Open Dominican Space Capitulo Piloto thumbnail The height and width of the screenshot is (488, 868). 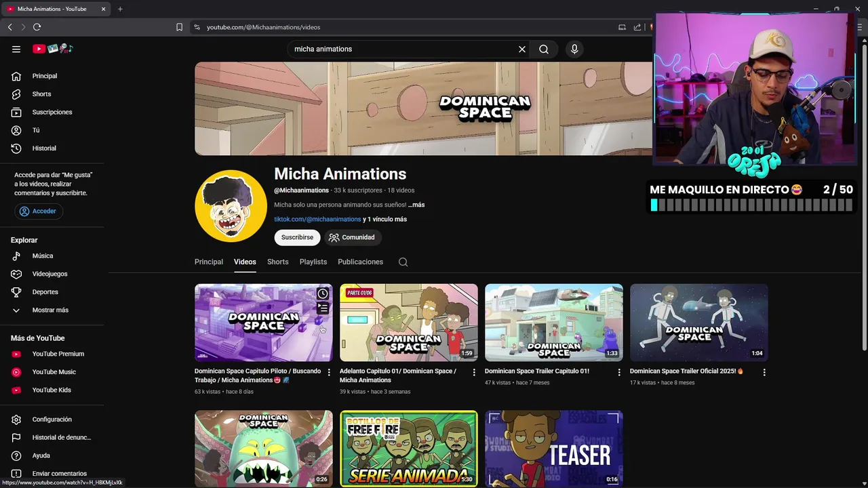(x=264, y=323)
